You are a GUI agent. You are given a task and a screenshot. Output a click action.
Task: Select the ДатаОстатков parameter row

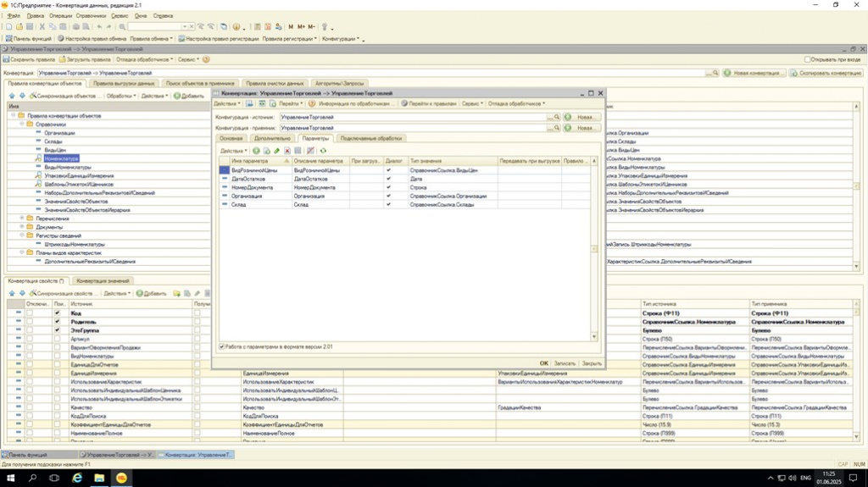point(404,179)
